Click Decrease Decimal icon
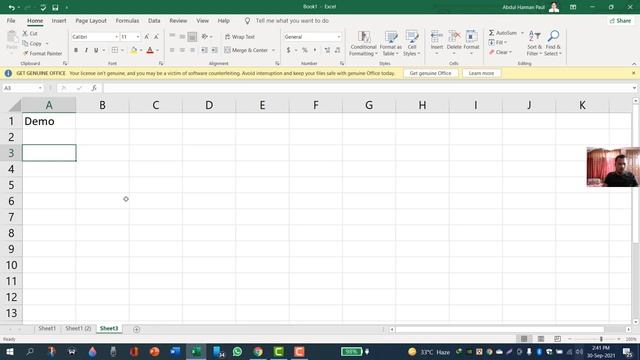The image size is (640, 360). point(338,50)
